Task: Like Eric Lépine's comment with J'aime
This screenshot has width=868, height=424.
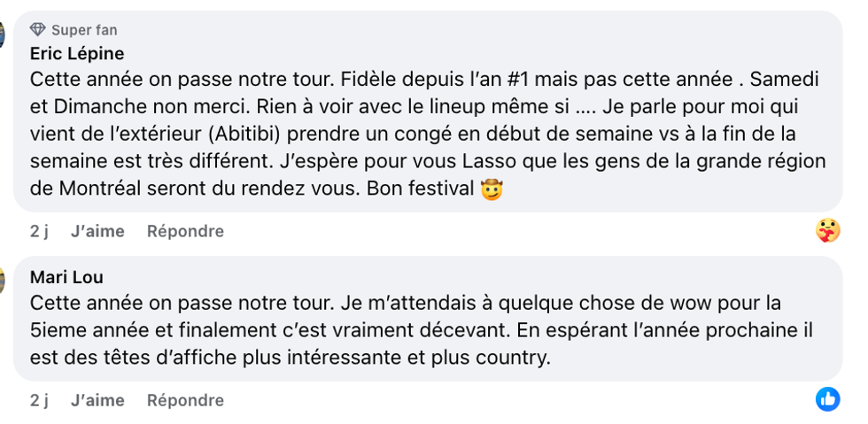Action: pos(97,231)
